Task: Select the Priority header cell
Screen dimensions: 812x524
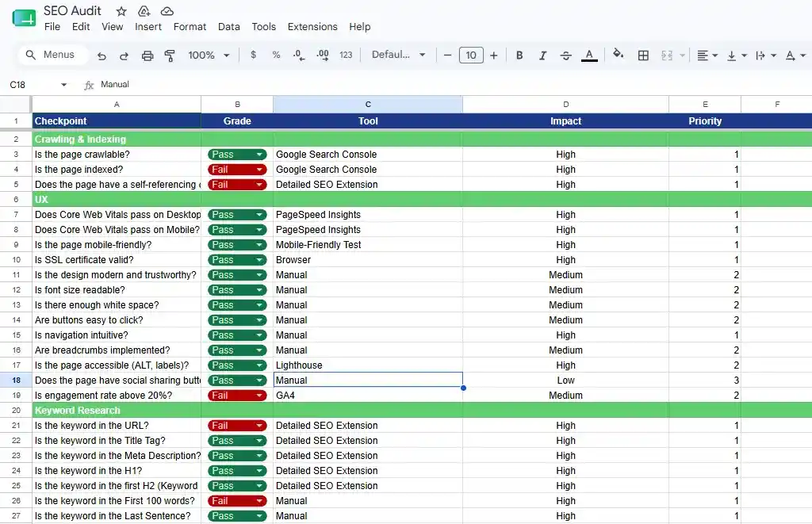Action: [x=705, y=120]
